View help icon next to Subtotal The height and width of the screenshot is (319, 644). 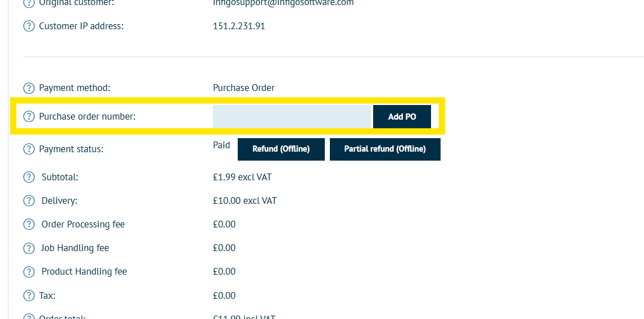(29, 177)
